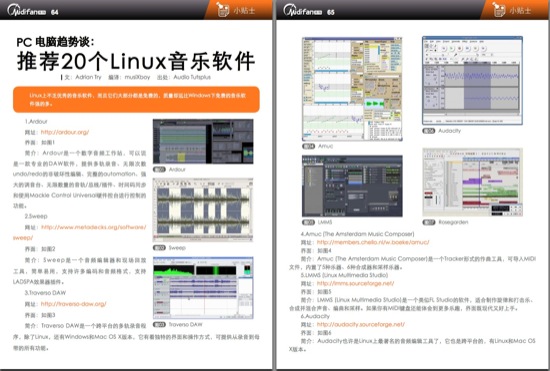The image size is (550, 371).
Task: Click the Sweep waveform screenshot
Action: [203, 210]
